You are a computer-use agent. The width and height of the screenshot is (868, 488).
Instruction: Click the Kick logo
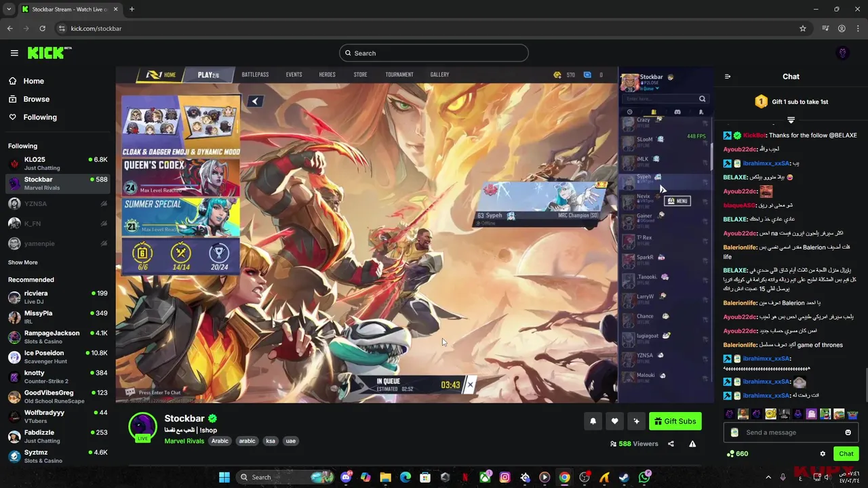coord(49,53)
